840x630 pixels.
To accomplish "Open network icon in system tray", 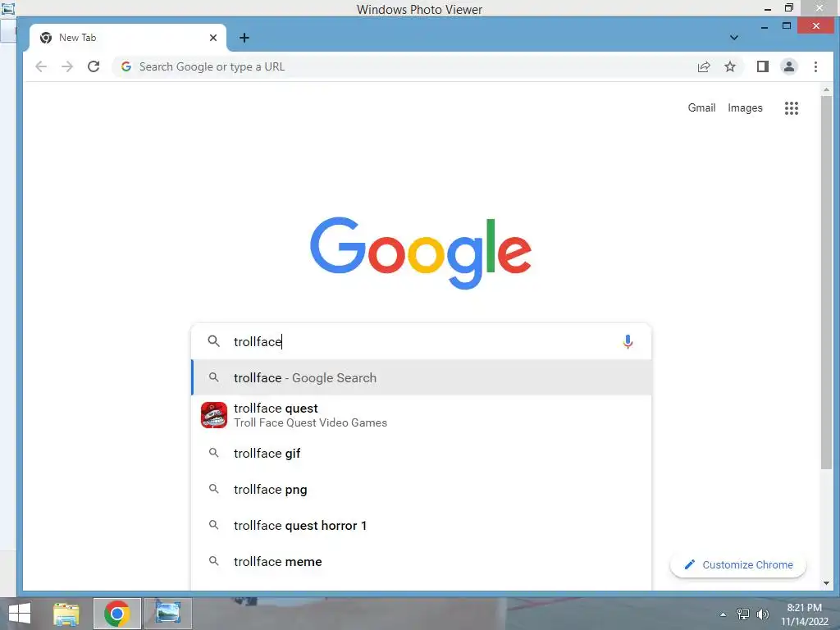I will (x=743, y=614).
